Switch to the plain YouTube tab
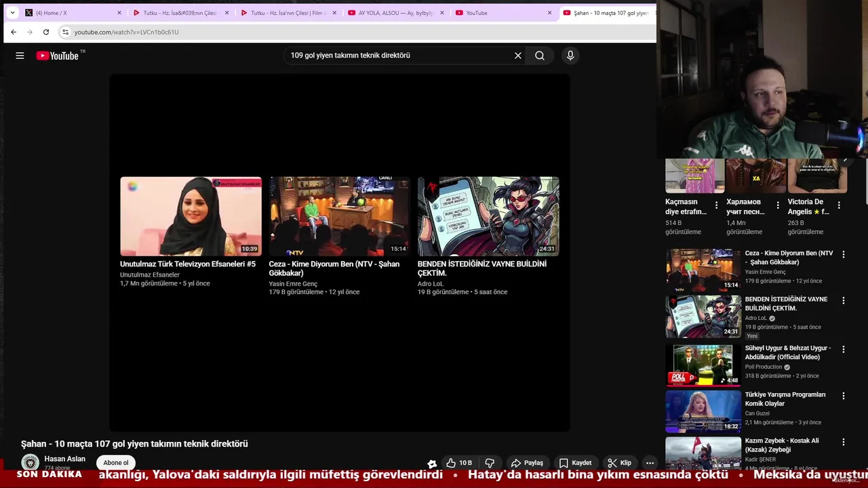This screenshot has width=868, height=488. pyautogui.click(x=503, y=13)
